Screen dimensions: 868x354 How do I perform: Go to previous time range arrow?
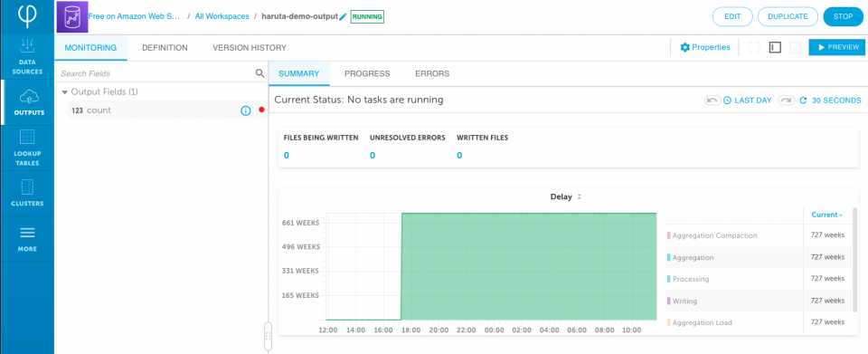coord(712,100)
